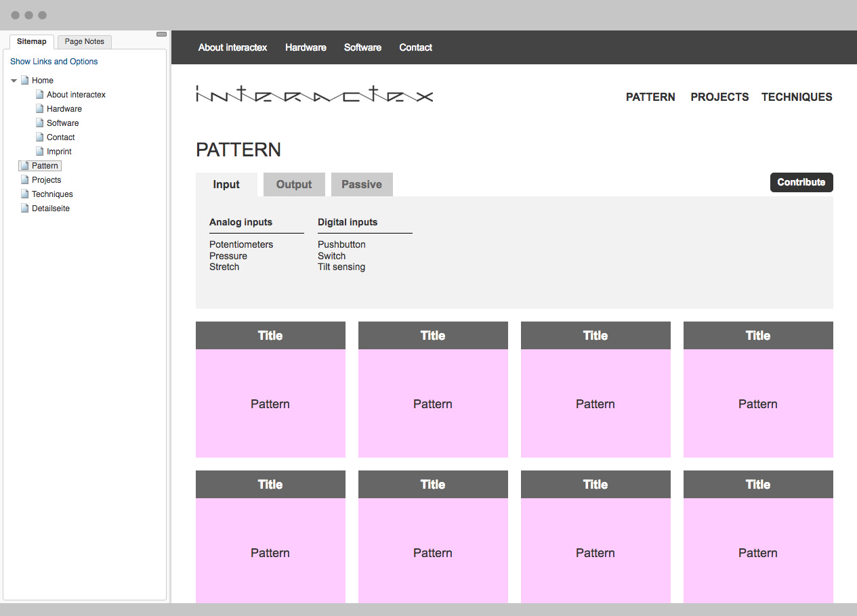Viewport: 857px width, 616px height.
Task: Open the Output pattern tab
Action: 294,184
